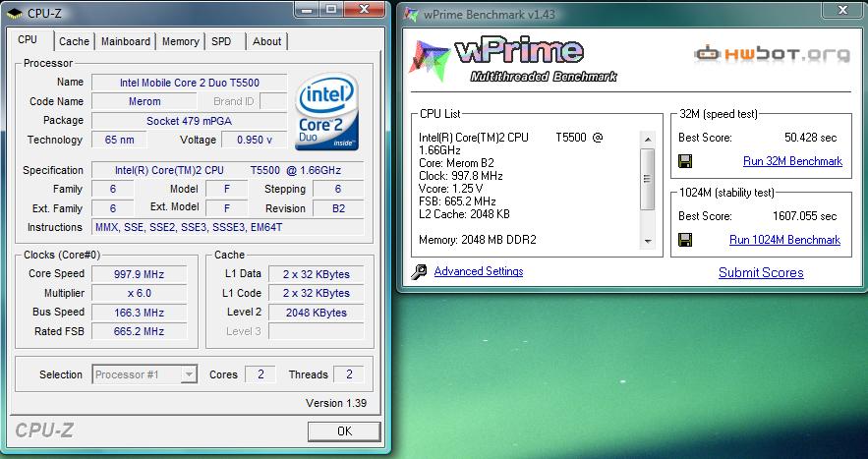This screenshot has width=868, height=459.
Task: Click the Advanced Settings wrench icon
Action: pos(419,272)
